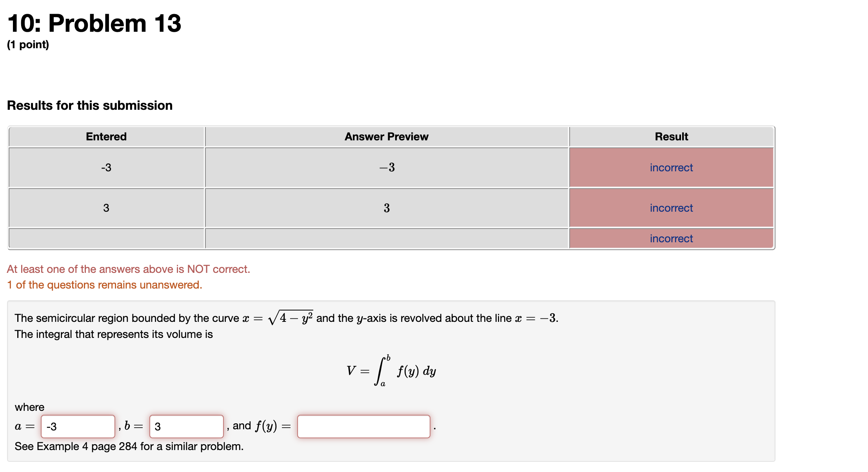Select the entered value -3 cell
This screenshot has width=868, height=472.
pos(106,167)
